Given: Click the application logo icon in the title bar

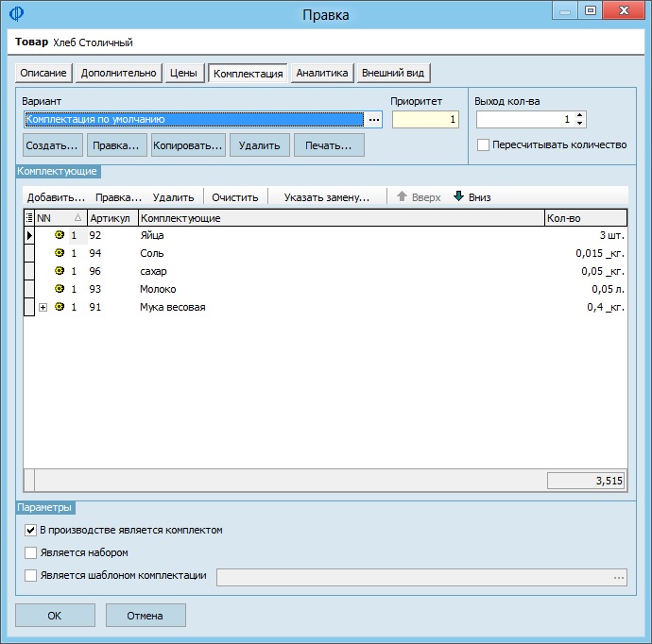Looking at the screenshot, I should click(x=16, y=14).
